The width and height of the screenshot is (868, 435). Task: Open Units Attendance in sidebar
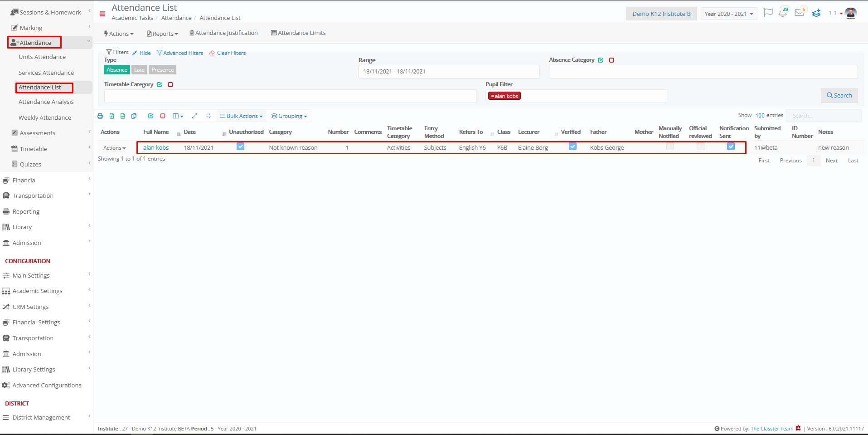tap(42, 57)
